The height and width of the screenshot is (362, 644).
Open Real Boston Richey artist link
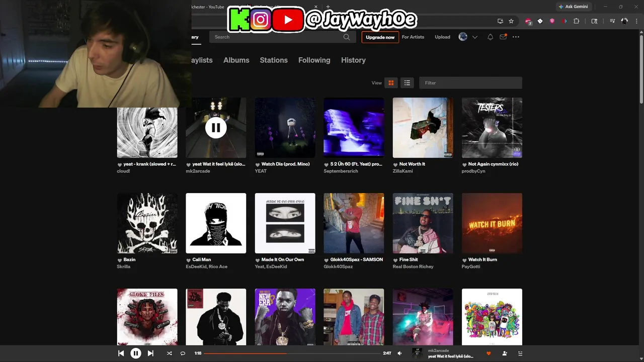[413, 266]
